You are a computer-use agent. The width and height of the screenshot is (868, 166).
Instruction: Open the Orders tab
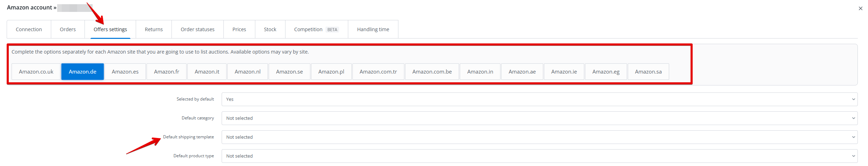[68, 29]
